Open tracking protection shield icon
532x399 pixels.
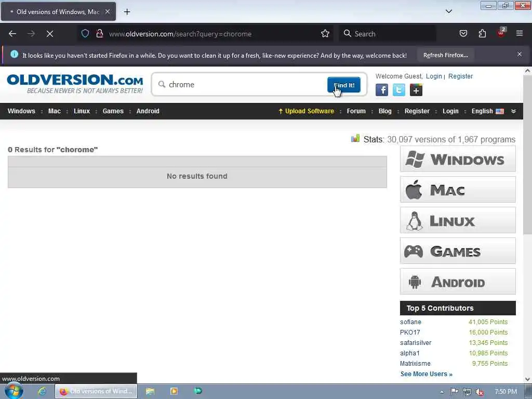[x=85, y=33]
